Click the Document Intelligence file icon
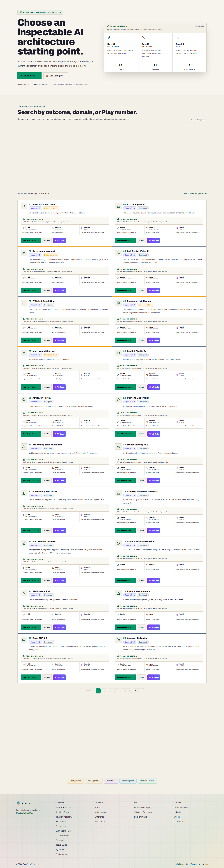Viewport: 224px width, 868px height. (x=118, y=303)
